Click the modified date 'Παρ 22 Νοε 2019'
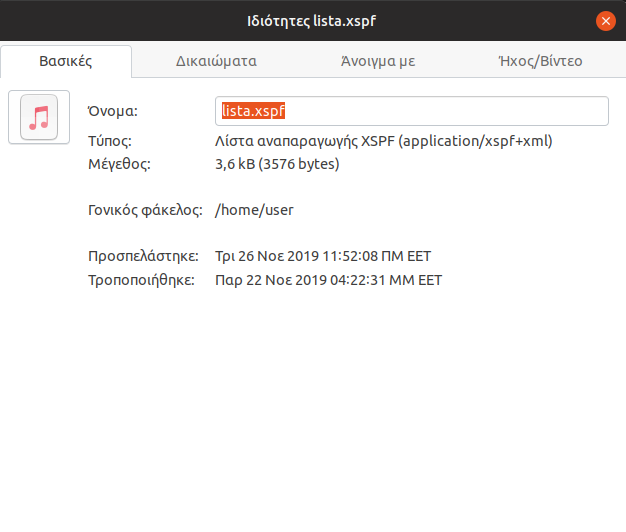The height and width of the screenshot is (532, 626). click(x=271, y=280)
